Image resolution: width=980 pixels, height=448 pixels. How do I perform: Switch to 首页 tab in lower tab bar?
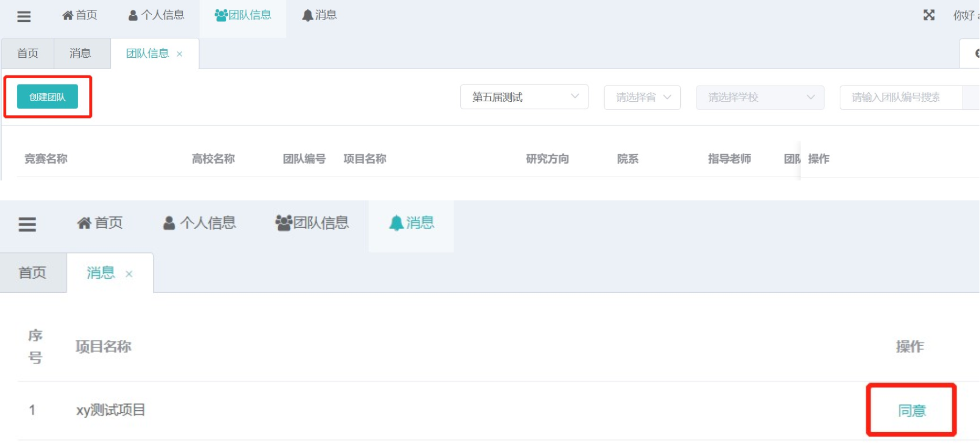tap(33, 273)
